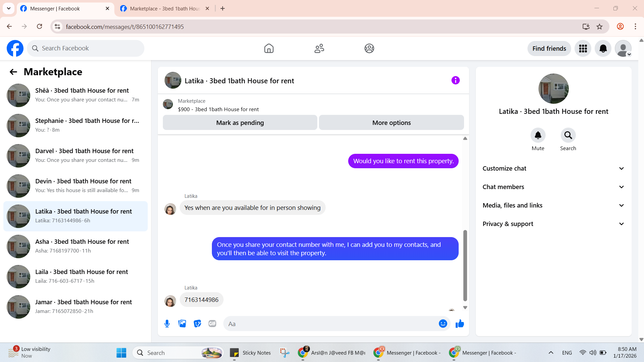The height and width of the screenshot is (362, 644).
Task: Open the emoji picker in message box
Action: (443, 324)
